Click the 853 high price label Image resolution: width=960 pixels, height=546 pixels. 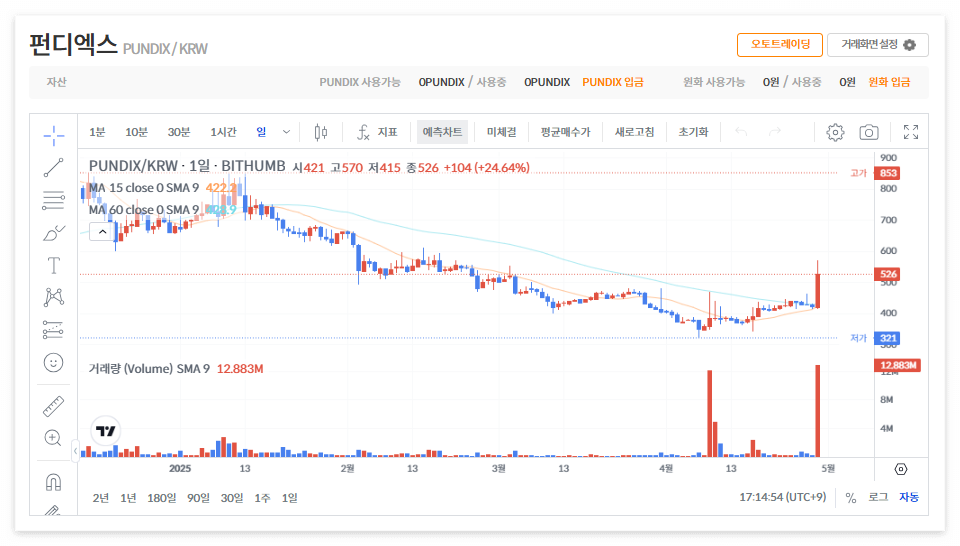[x=888, y=173]
